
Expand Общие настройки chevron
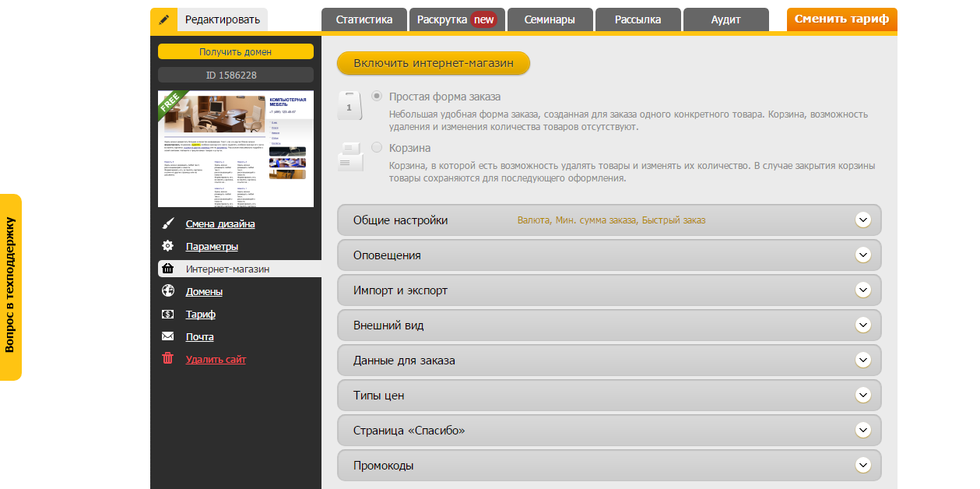click(862, 220)
